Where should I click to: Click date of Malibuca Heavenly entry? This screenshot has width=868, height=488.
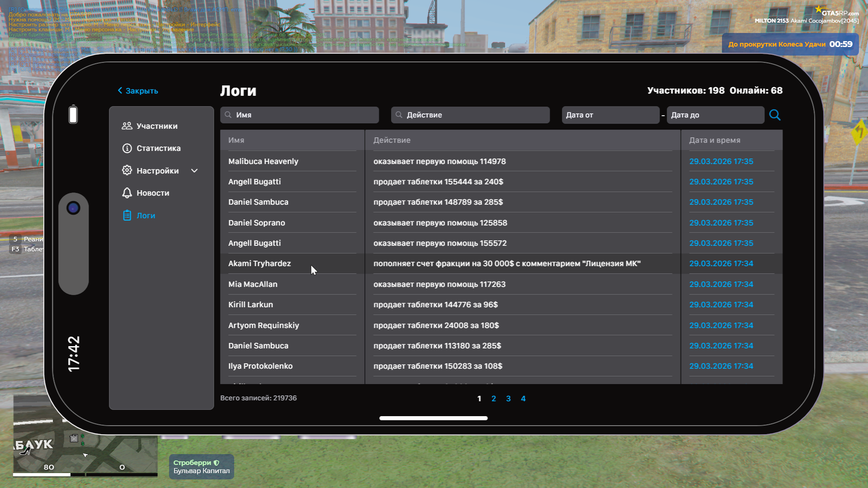click(x=721, y=161)
